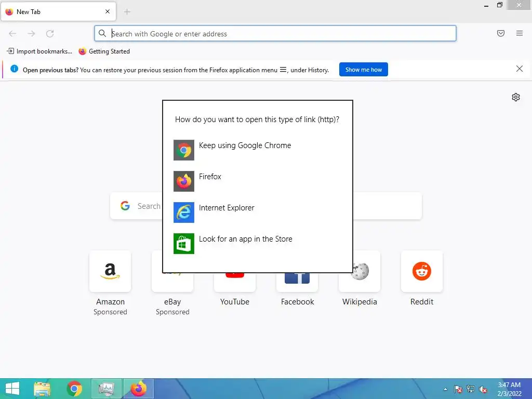The image size is (532, 399).
Task: Open the Getting Started bookmark
Action: tap(104, 51)
